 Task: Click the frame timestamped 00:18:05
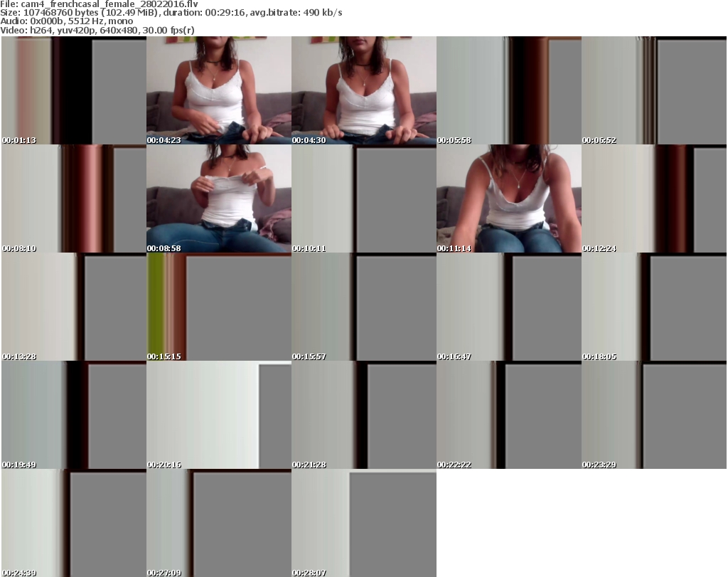pos(654,307)
